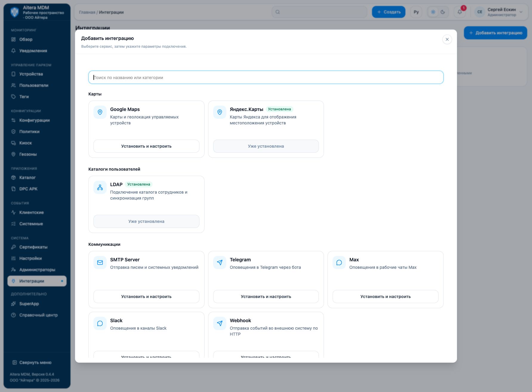Image resolution: width=532 pixels, height=392 pixels.
Task: Open Уведомления in the sidebar
Action: click(x=37, y=51)
